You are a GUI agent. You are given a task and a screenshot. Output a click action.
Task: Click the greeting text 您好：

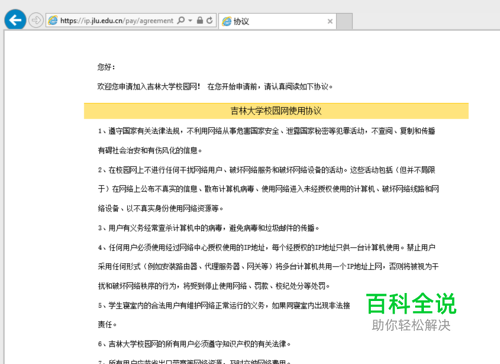(106, 67)
